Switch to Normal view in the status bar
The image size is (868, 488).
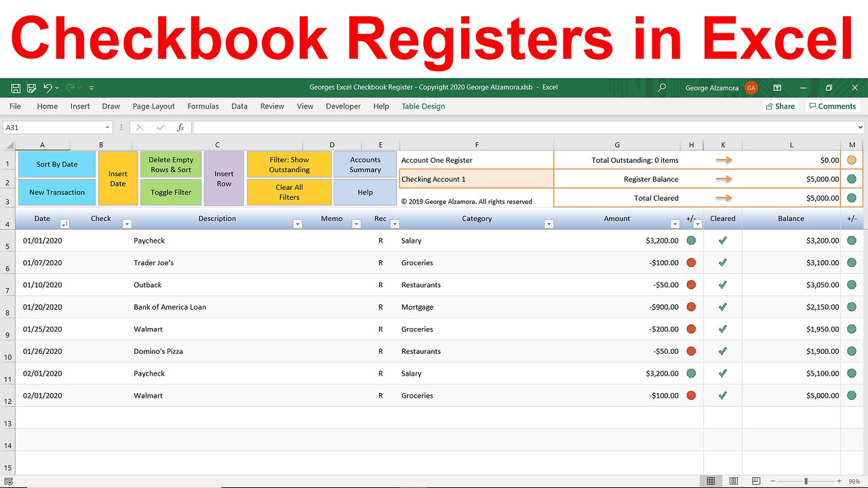point(711,481)
